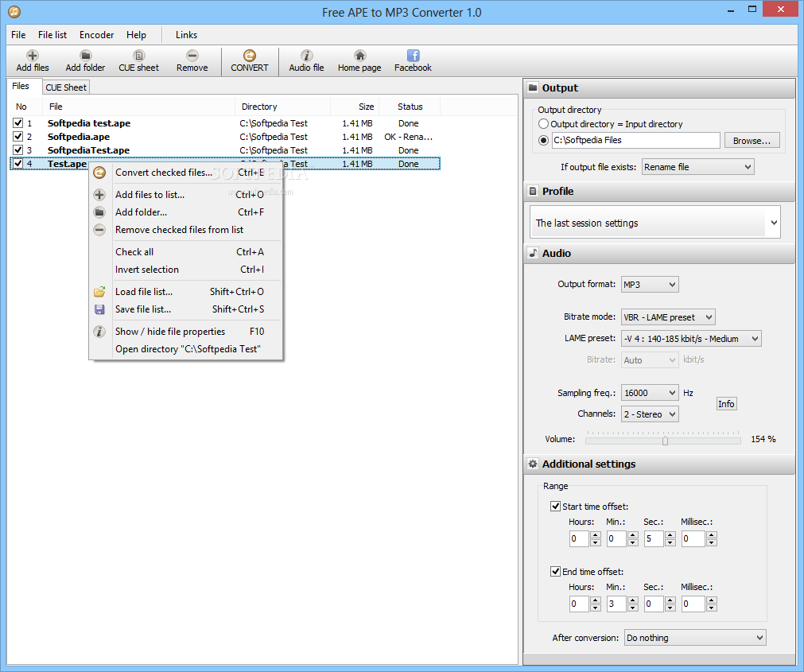Click the Additional settings gear icon

click(534, 464)
